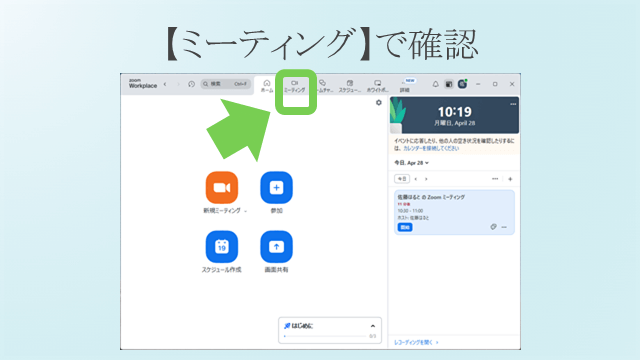Open home settings gear icon
The height and width of the screenshot is (360, 640).
click(x=379, y=102)
